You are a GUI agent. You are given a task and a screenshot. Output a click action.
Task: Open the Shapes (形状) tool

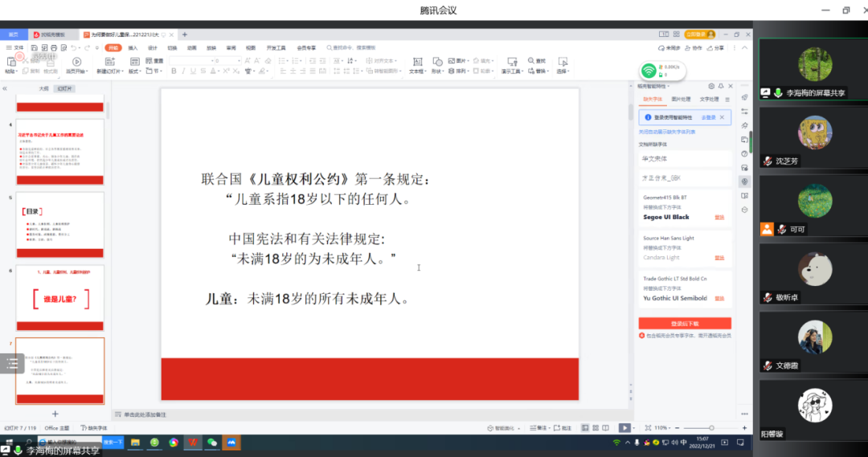[x=436, y=64]
